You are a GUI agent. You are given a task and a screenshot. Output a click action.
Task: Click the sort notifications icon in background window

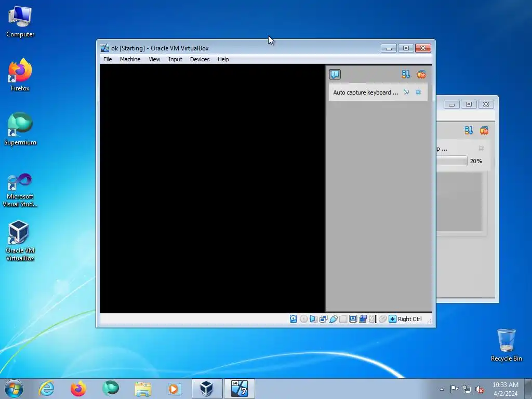pyautogui.click(x=469, y=130)
